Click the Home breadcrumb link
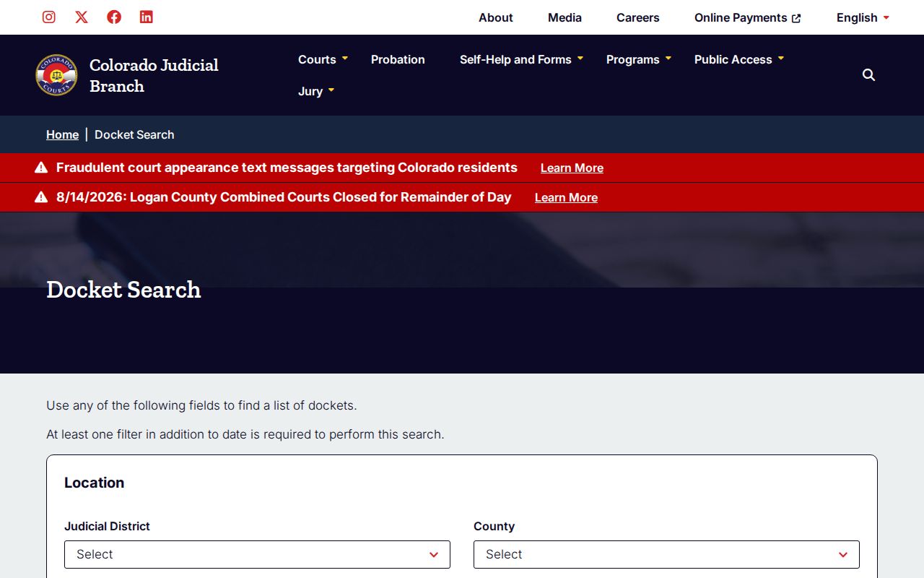924x578 pixels. tap(62, 134)
